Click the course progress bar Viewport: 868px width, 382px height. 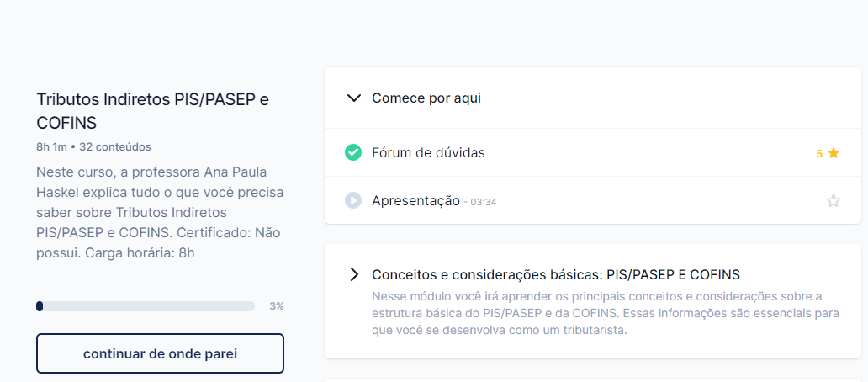[146, 306]
